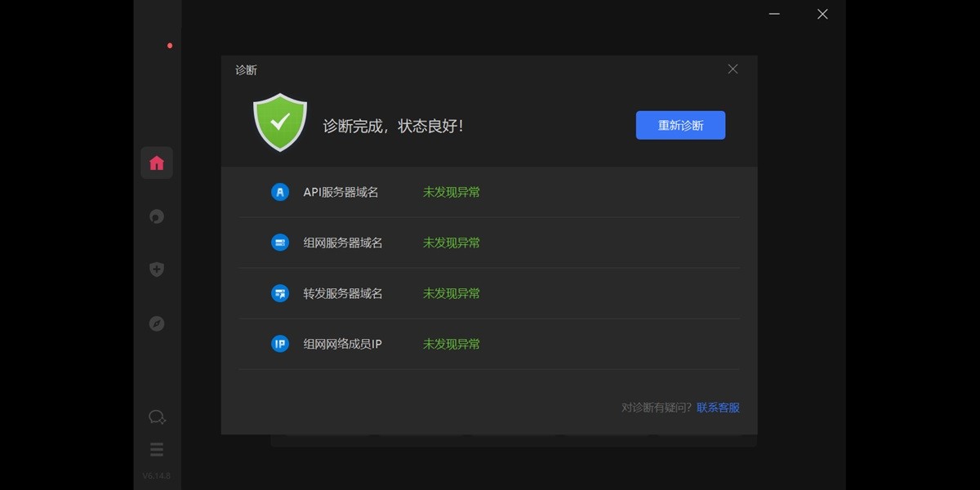Select the compass discovery icon in sidebar
980x490 pixels.
(x=157, y=323)
